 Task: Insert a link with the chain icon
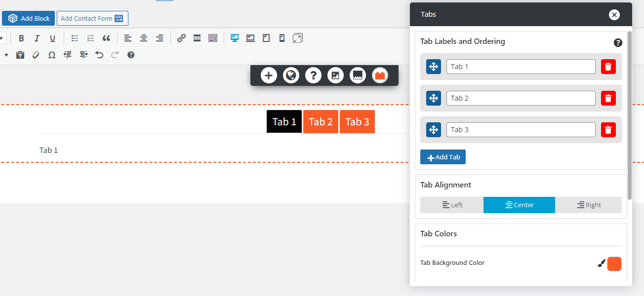click(x=181, y=38)
